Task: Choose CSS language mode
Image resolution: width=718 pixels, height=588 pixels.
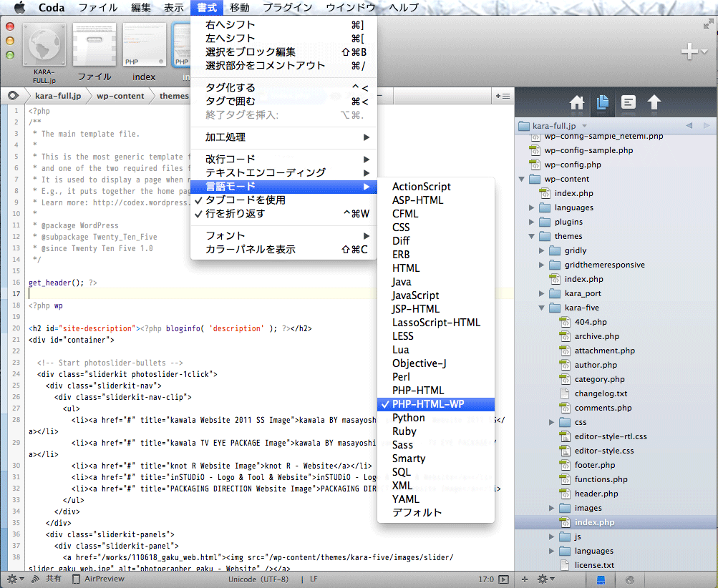Action: pos(435,227)
